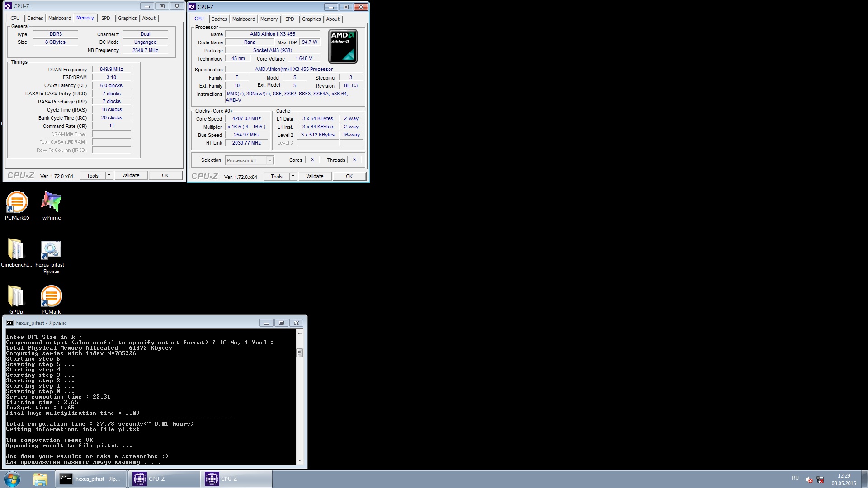868x488 pixels.
Task: Open SPD tab in Memory window
Action: click(106, 18)
